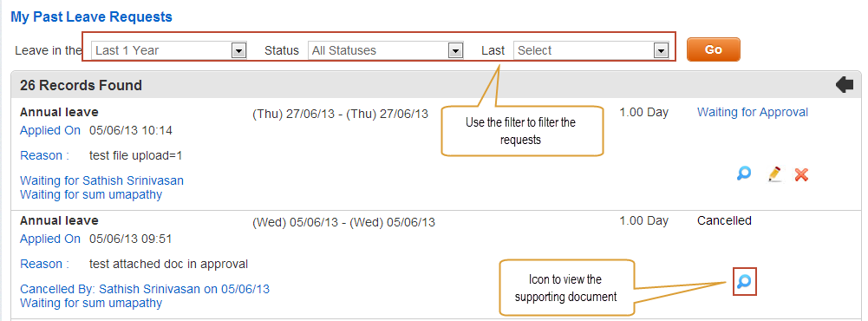Open supporting document for the Cancelled request

(745, 282)
